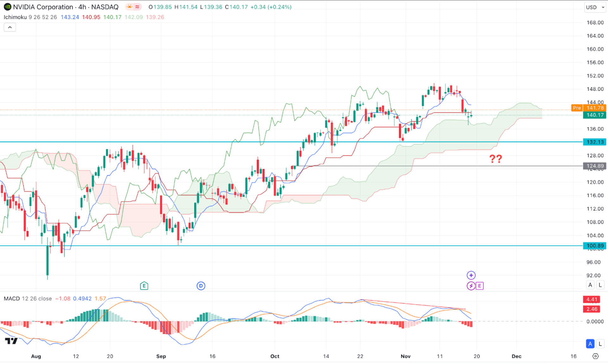Toggle auto scale A on MACD pane
Image resolution: width=608 pixels, height=364 pixels.
[590, 344]
